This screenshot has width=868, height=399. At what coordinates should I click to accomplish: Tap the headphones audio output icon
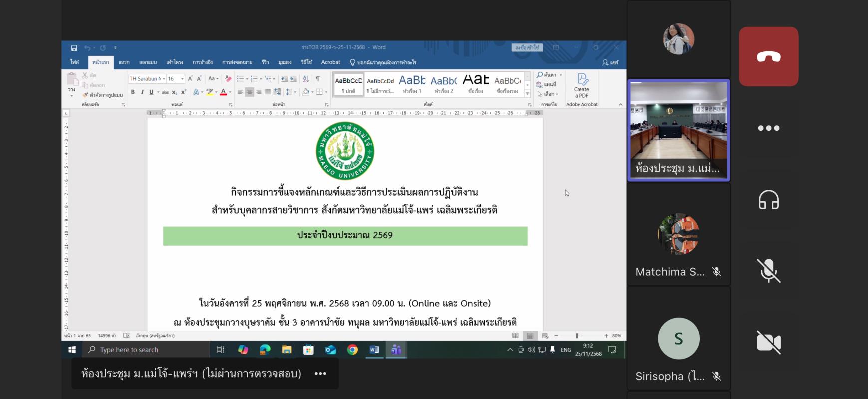(768, 200)
